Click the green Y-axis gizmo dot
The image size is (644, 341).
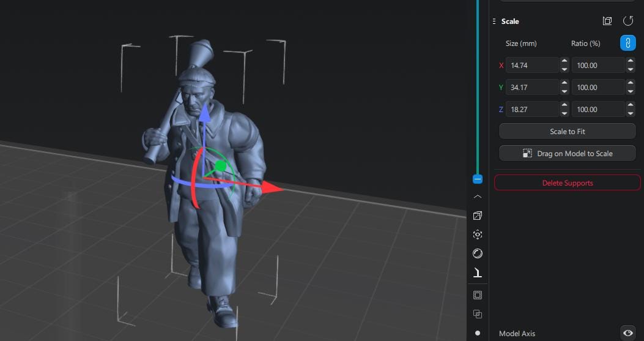point(221,166)
